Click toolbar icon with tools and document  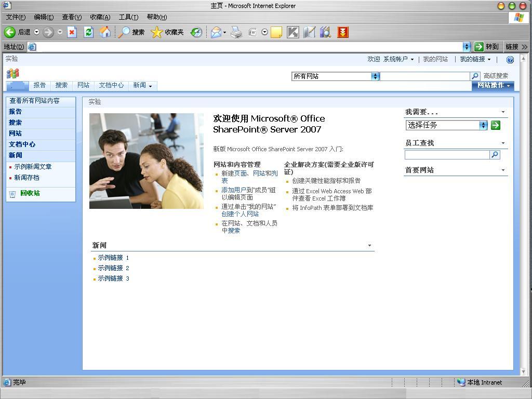coord(309,32)
